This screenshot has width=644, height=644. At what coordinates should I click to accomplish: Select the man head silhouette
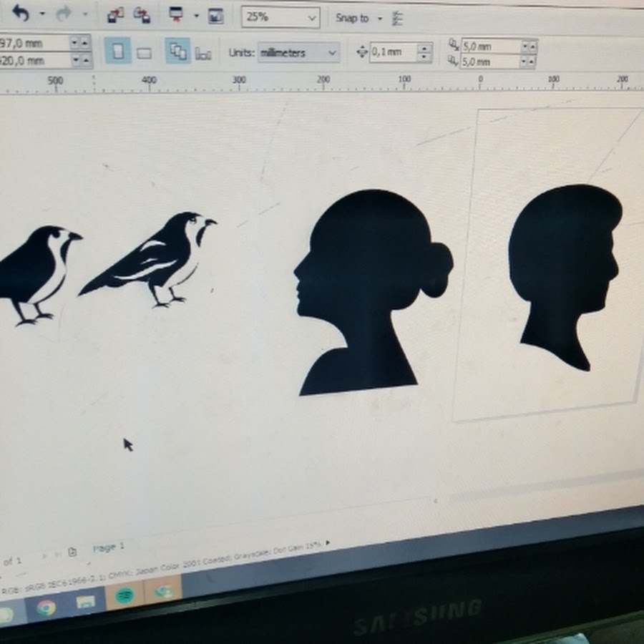565,278
